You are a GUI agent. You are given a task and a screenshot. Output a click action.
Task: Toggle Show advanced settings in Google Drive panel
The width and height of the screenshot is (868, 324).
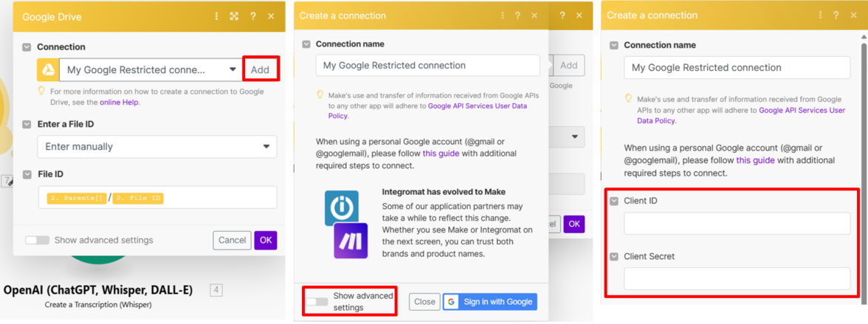click(x=37, y=240)
